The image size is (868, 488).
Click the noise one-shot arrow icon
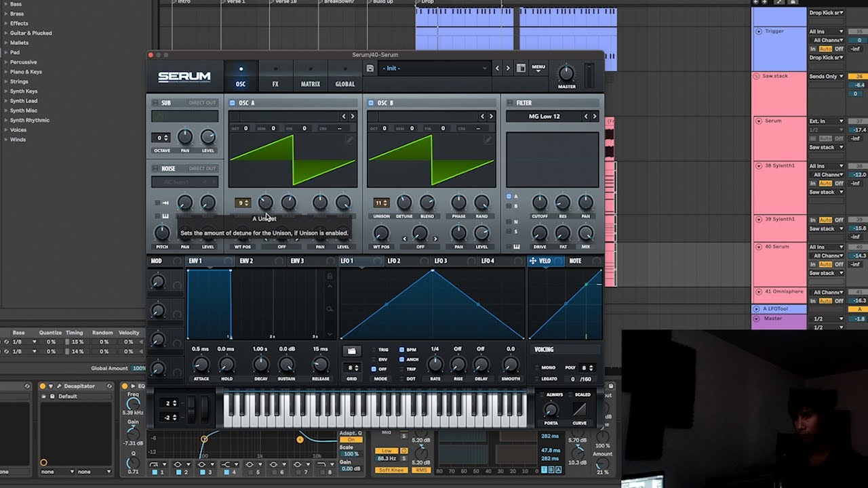[x=167, y=203]
